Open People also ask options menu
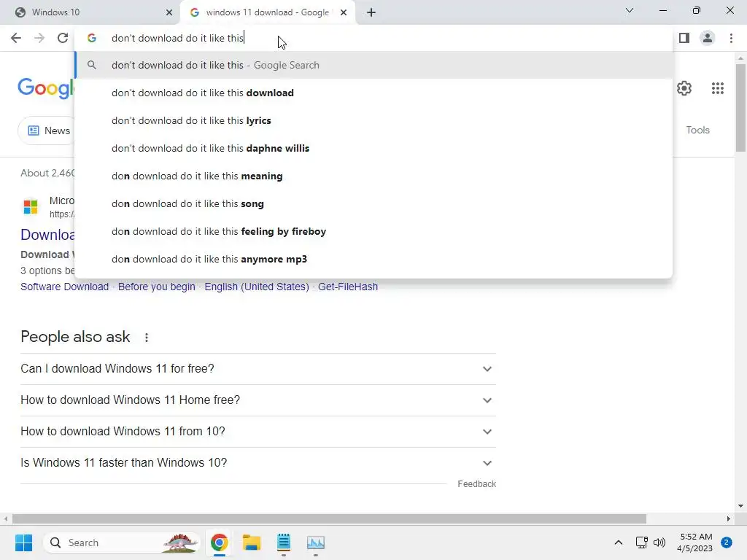 pos(146,338)
